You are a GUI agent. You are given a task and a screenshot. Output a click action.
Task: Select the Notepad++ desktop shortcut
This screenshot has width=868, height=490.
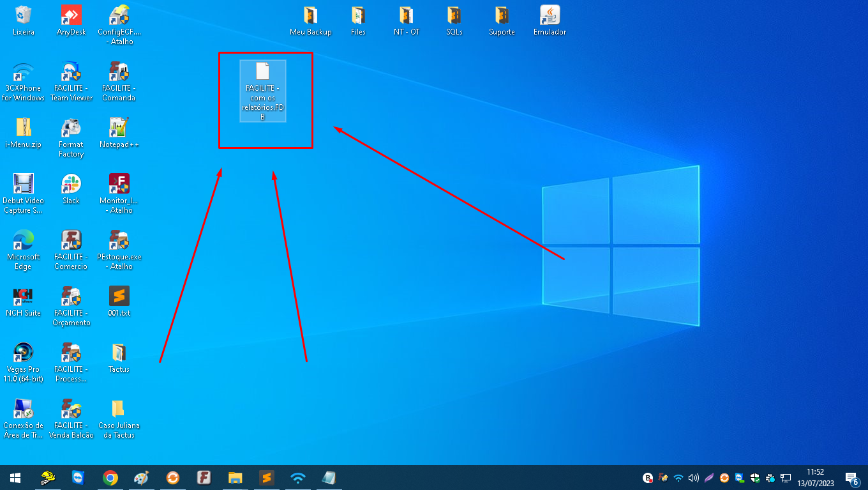click(x=119, y=133)
